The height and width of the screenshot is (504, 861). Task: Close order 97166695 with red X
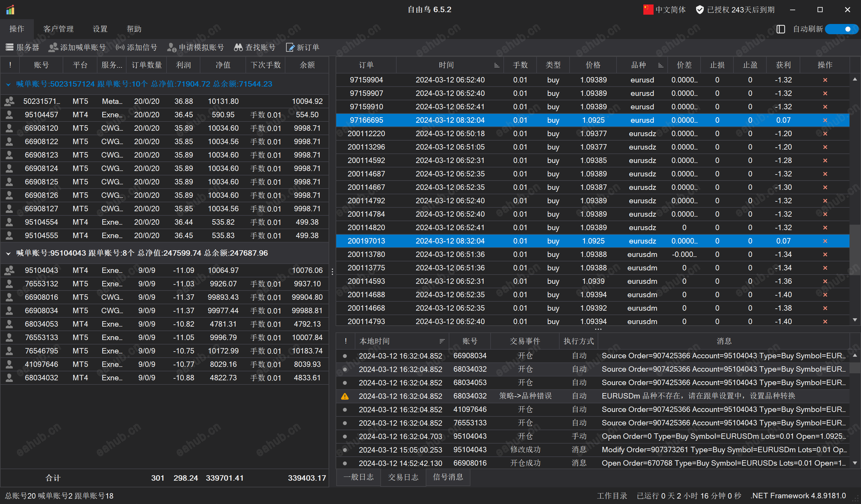[x=825, y=120]
